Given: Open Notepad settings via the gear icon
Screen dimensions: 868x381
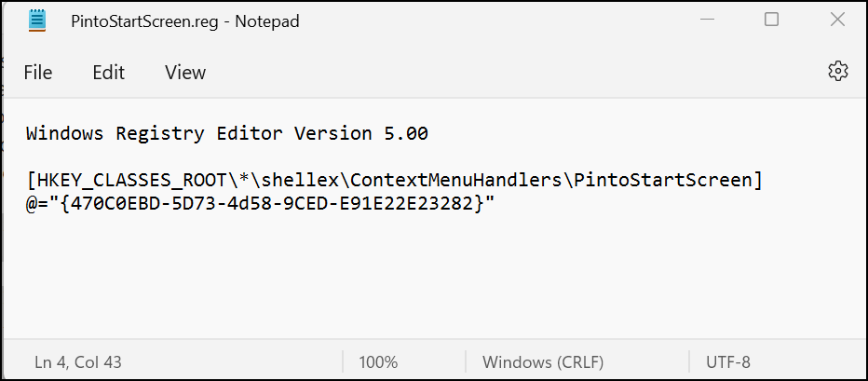Looking at the screenshot, I should 837,72.
